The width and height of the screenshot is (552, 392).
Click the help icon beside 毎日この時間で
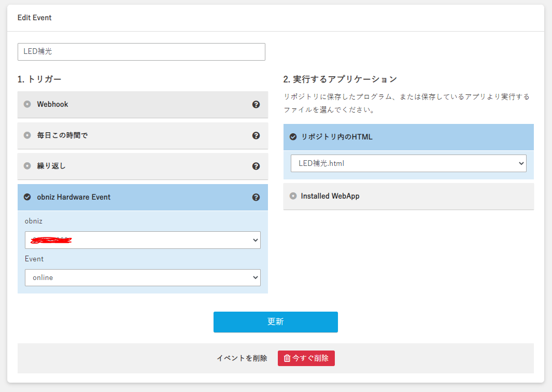(x=256, y=135)
